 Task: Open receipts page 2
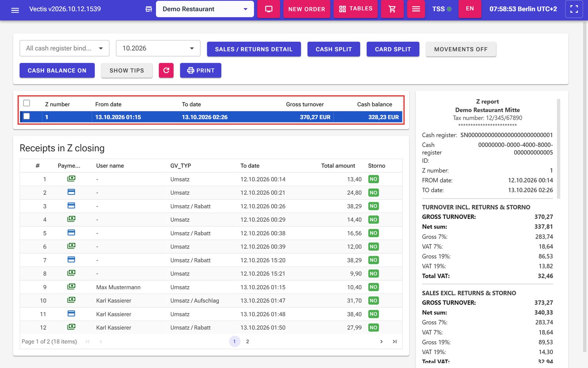click(x=247, y=342)
